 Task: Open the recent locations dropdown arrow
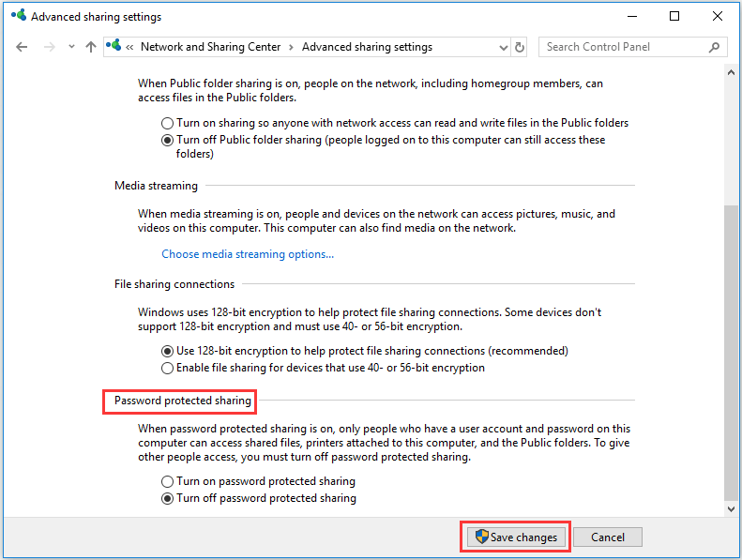[x=71, y=47]
